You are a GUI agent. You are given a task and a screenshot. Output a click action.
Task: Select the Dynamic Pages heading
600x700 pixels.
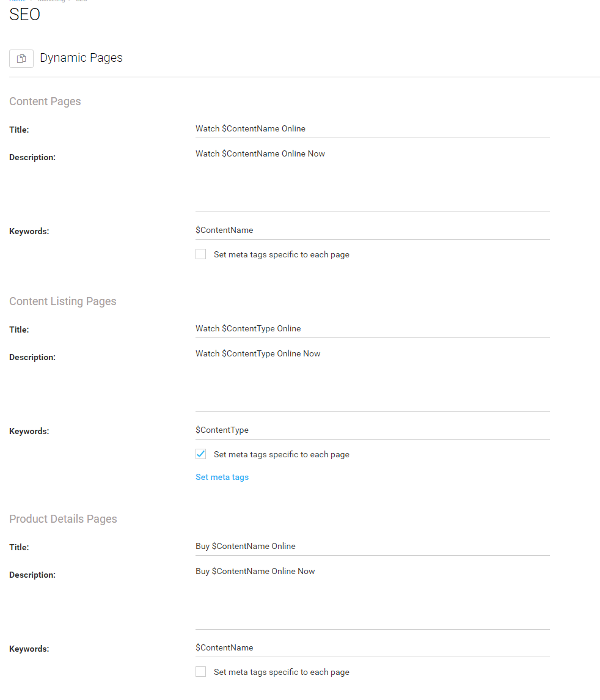pos(81,58)
